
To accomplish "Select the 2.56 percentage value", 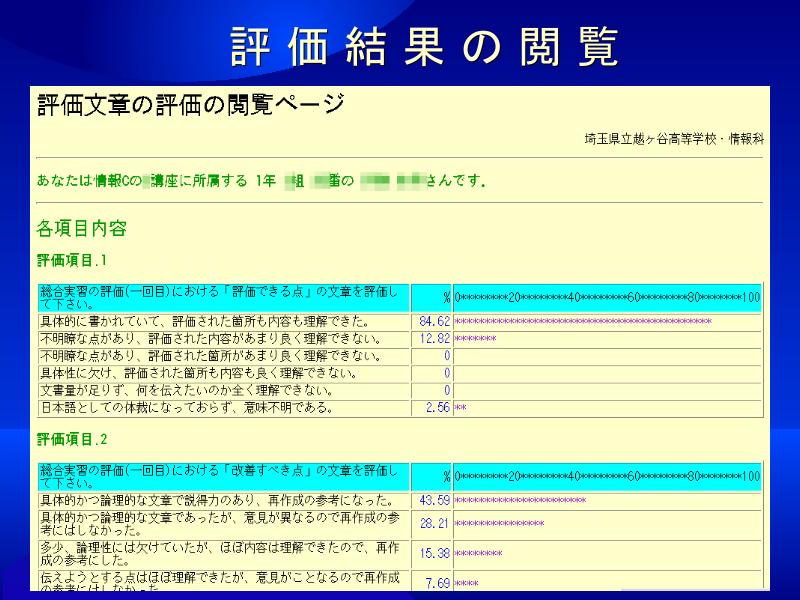I will pos(438,408).
